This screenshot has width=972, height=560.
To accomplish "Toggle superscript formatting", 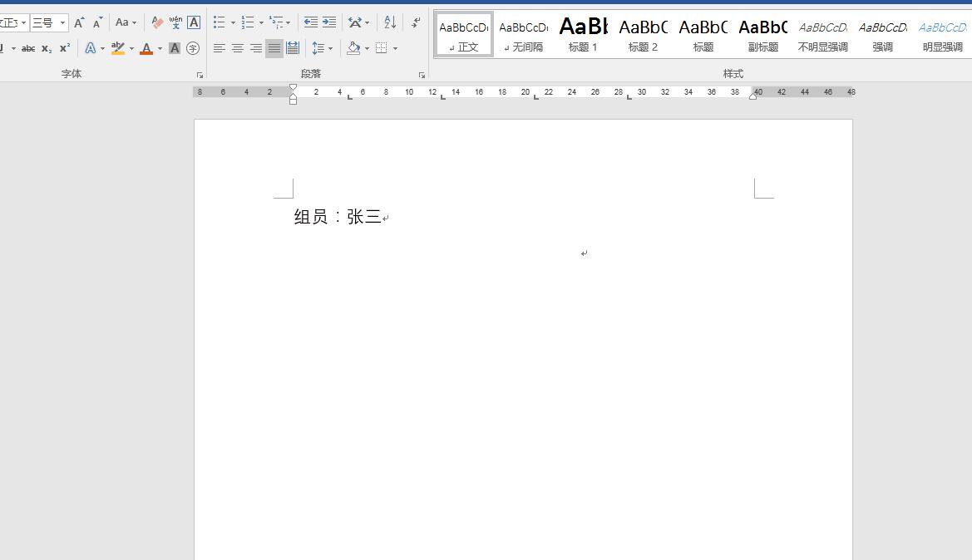I will pos(65,49).
